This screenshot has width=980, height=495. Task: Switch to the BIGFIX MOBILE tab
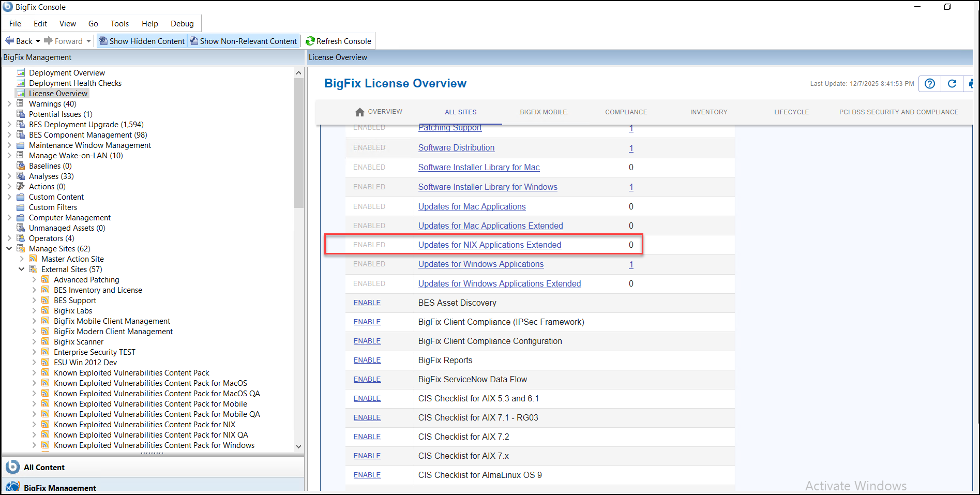[x=543, y=112]
